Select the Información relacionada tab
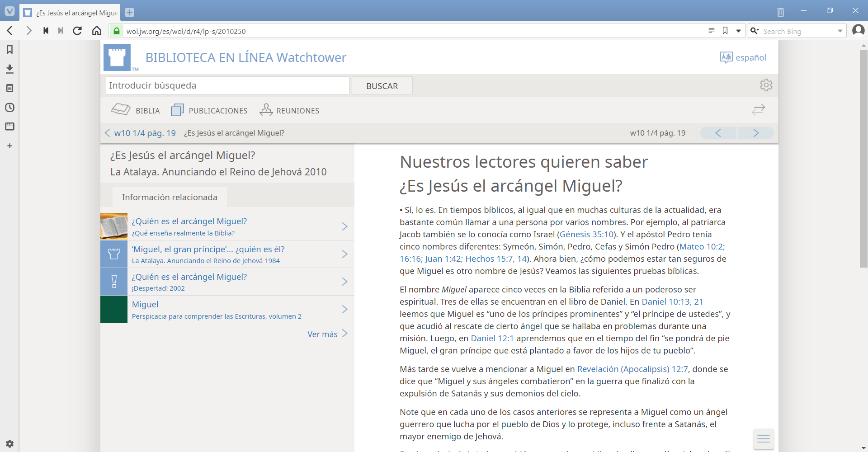Image resolution: width=868 pixels, height=452 pixels. click(170, 197)
